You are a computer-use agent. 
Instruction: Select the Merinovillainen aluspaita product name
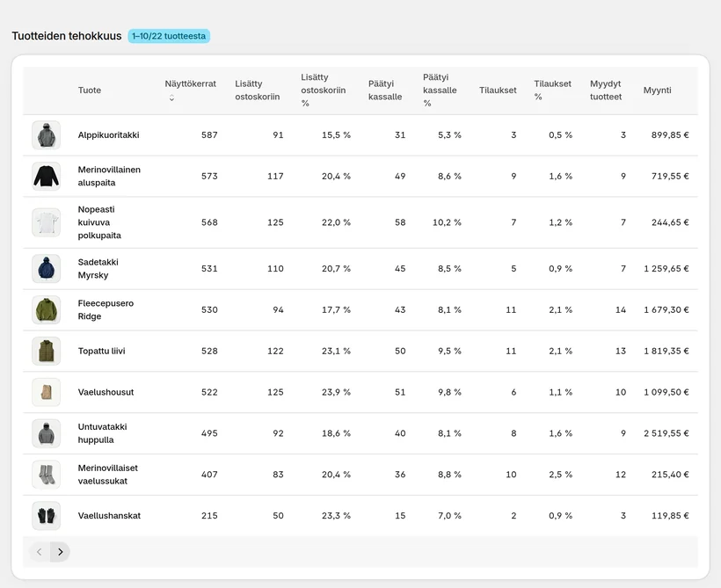[109, 176]
